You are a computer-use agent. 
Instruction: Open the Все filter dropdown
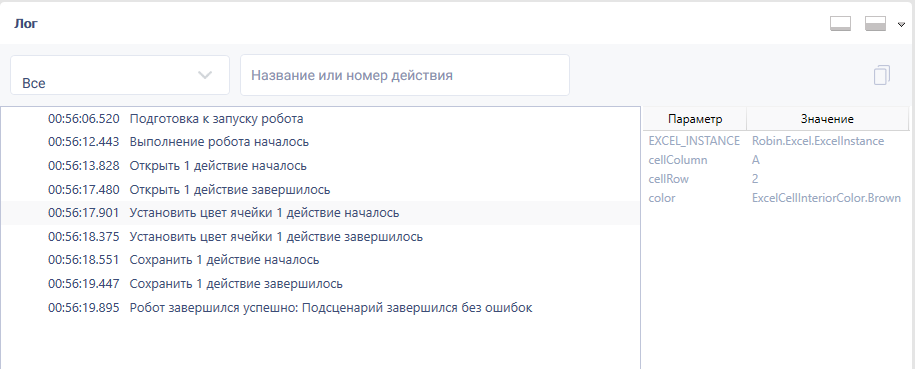[120, 75]
